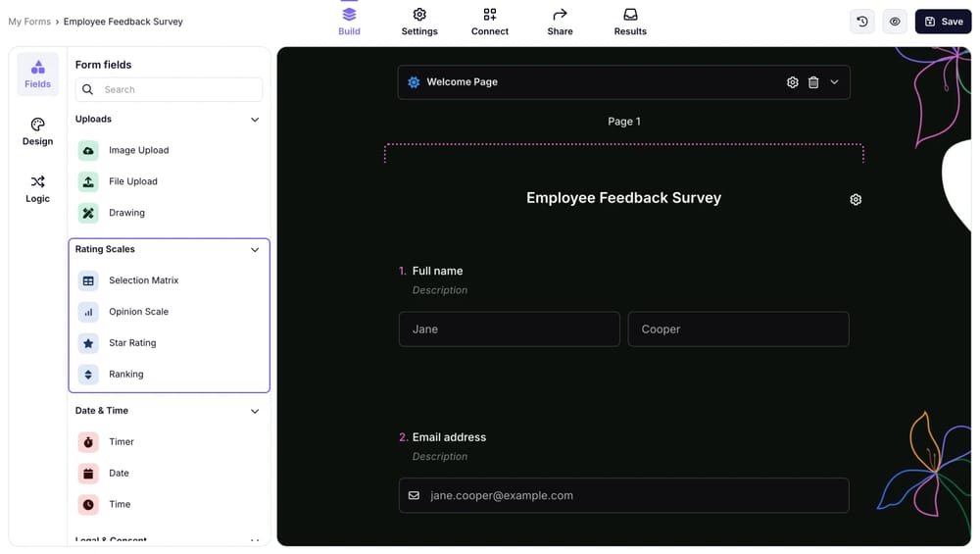The width and height of the screenshot is (980, 554).
Task: Click the Image Upload field icon
Action: coord(88,150)
